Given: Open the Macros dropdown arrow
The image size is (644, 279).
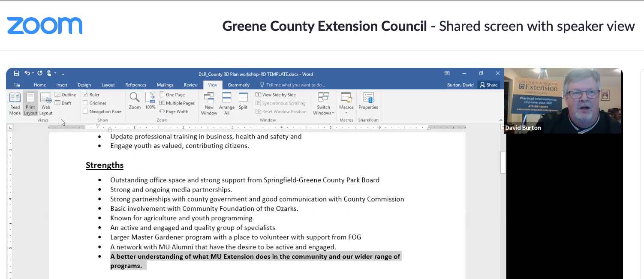Looking at the screenshot, I should (x=346, y=113).
